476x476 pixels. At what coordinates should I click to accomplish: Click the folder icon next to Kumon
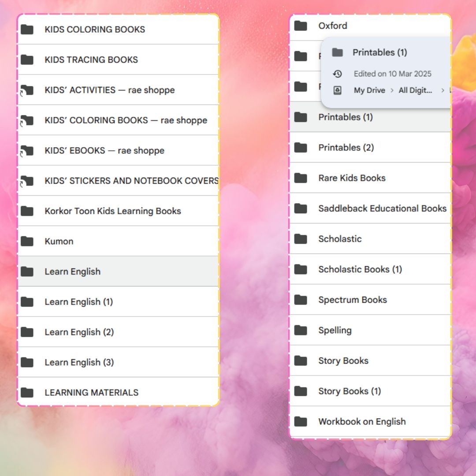pos(27,242)
